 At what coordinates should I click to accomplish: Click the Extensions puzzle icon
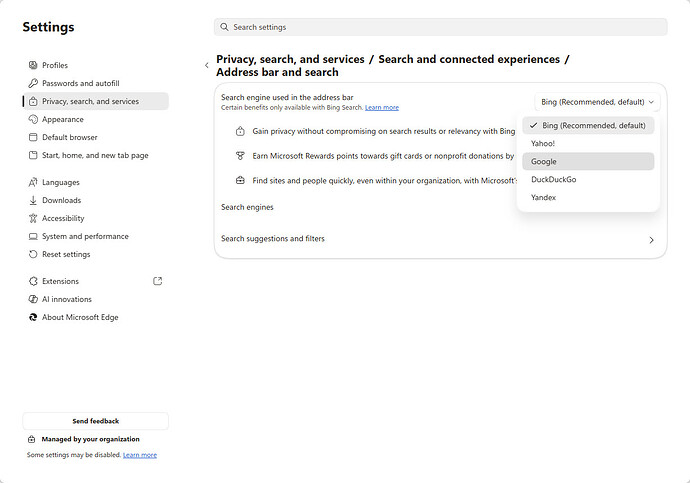pyautogui.click(x=33, y=281)
